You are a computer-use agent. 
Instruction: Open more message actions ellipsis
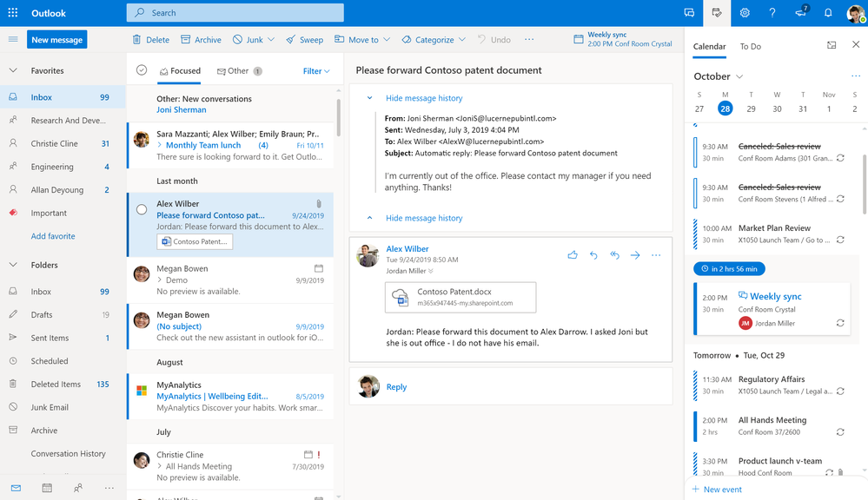(656, 255)
